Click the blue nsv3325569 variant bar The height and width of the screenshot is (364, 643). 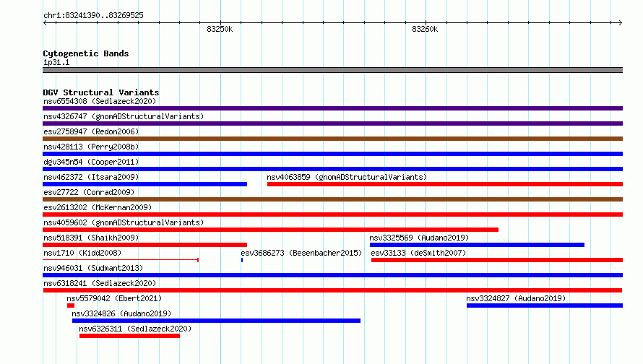click(x=478, y=245)
